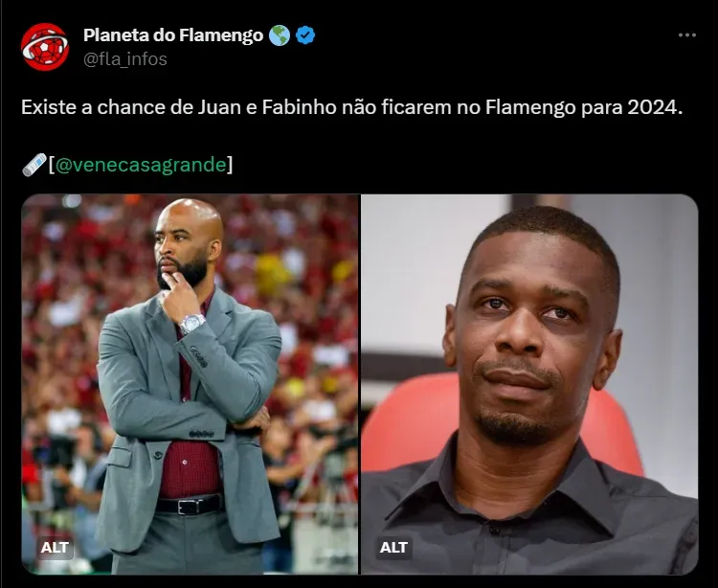Open the left photo of man in gray blazer

[191, 384]
